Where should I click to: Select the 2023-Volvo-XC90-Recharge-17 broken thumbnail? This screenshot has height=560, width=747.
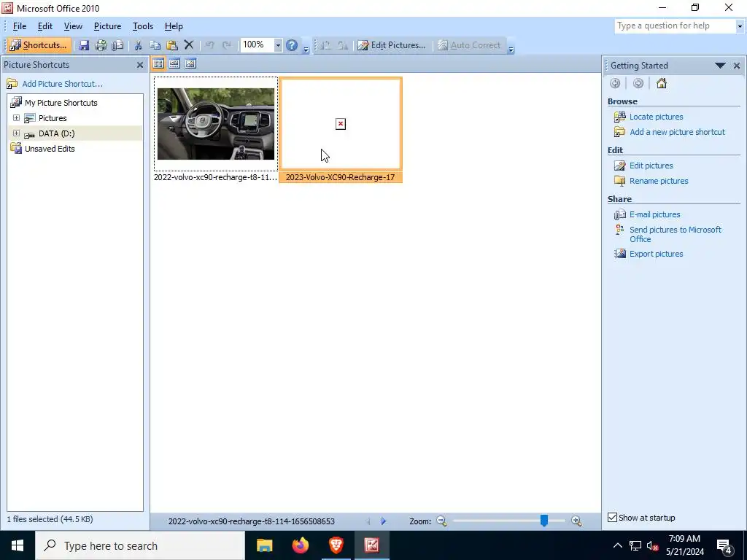[x=341, y=124]
